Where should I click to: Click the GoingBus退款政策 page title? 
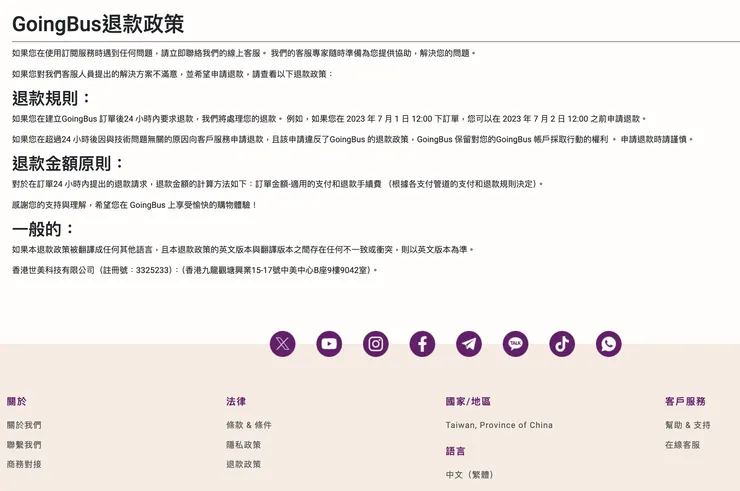coord(98,24)
